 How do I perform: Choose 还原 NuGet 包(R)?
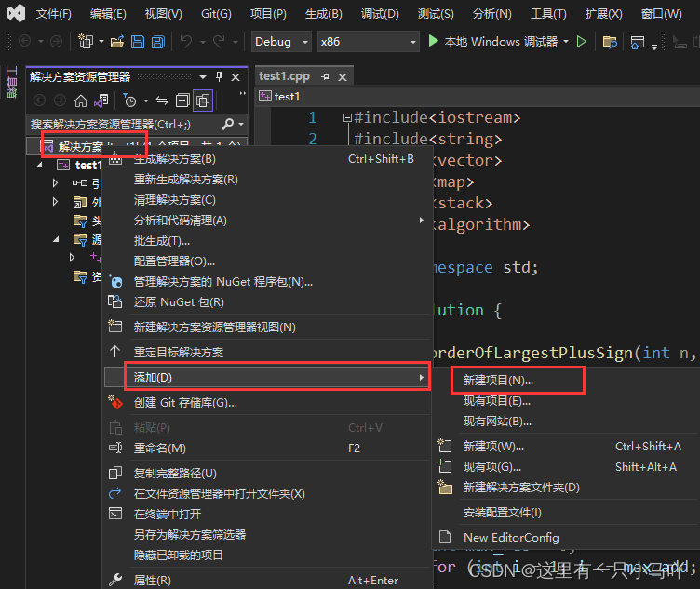click(x=268, y=302)
